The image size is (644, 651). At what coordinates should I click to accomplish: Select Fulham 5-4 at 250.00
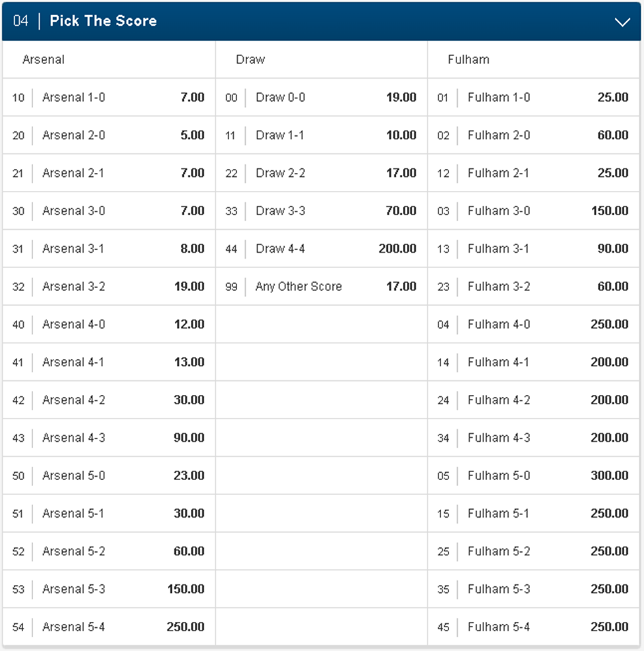pos(534,627)
